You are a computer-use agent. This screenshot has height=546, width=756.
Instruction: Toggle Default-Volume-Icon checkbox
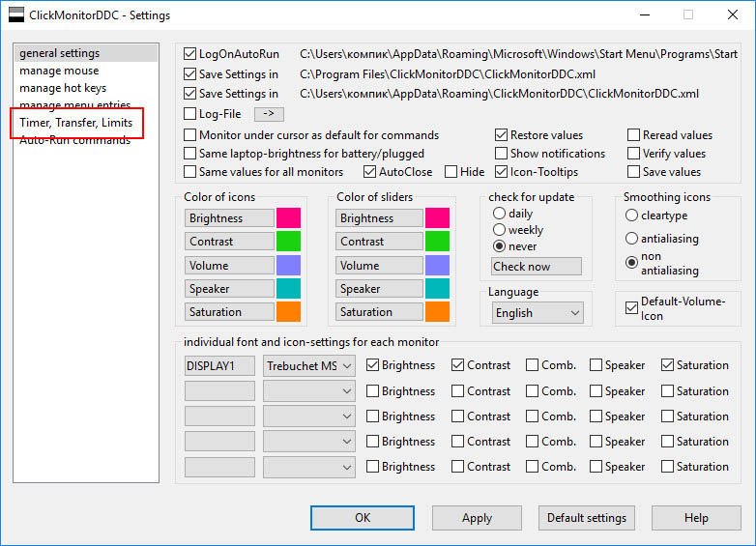click(631, 307)
